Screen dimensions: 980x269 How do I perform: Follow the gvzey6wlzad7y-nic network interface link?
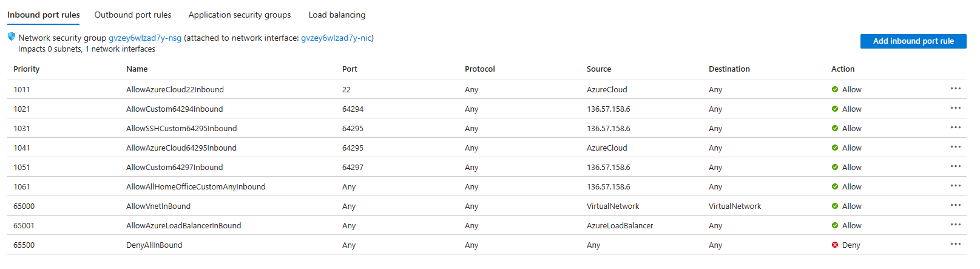click(336, 38)
